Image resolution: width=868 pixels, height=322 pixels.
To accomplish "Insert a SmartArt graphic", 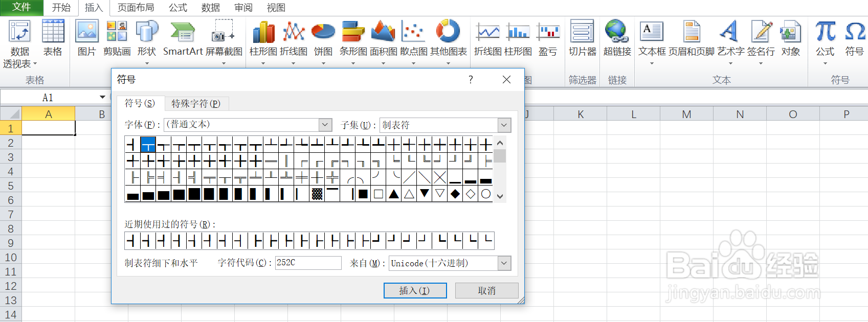I will (x=183, y=38).
